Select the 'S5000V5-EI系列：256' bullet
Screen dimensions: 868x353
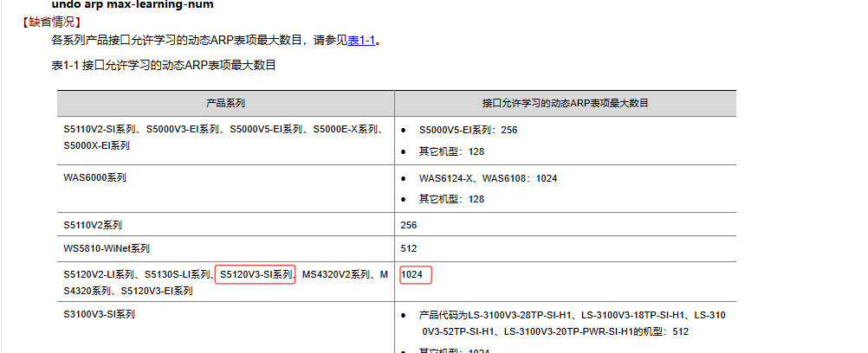click(x=468, y=131)
